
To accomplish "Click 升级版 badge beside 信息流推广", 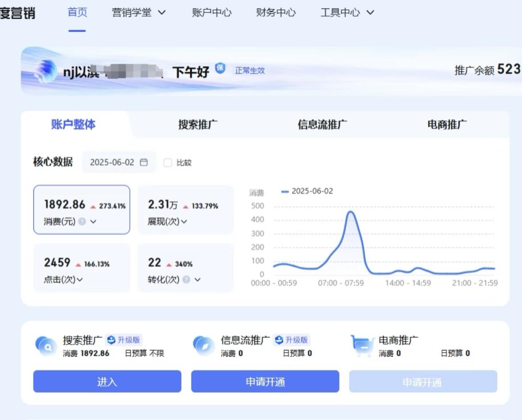I will (292, 340).
